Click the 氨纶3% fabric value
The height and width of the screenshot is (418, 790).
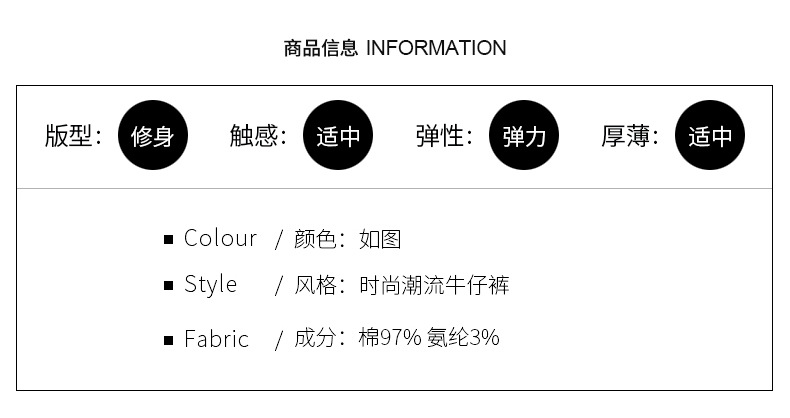coord(463,338)
